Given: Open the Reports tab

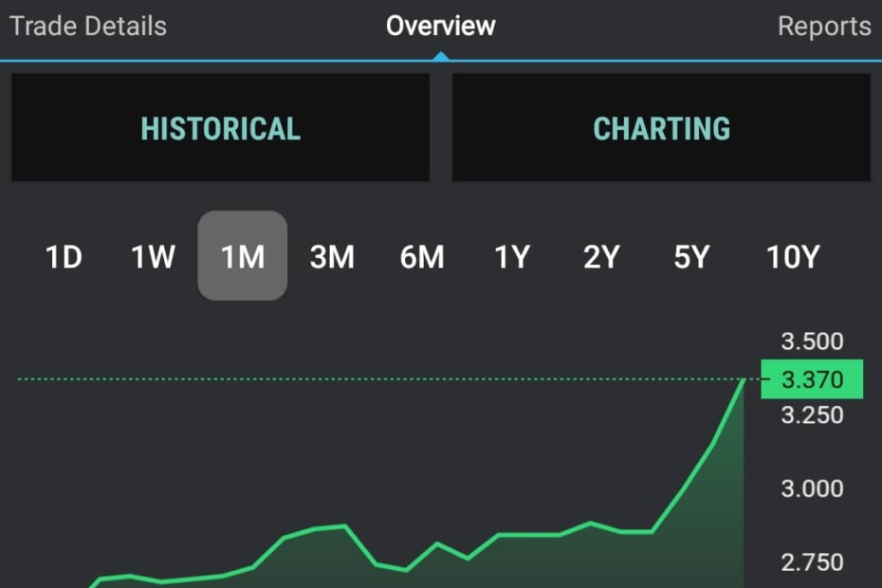Looking at the screenshot, I should tap(824, 26).
